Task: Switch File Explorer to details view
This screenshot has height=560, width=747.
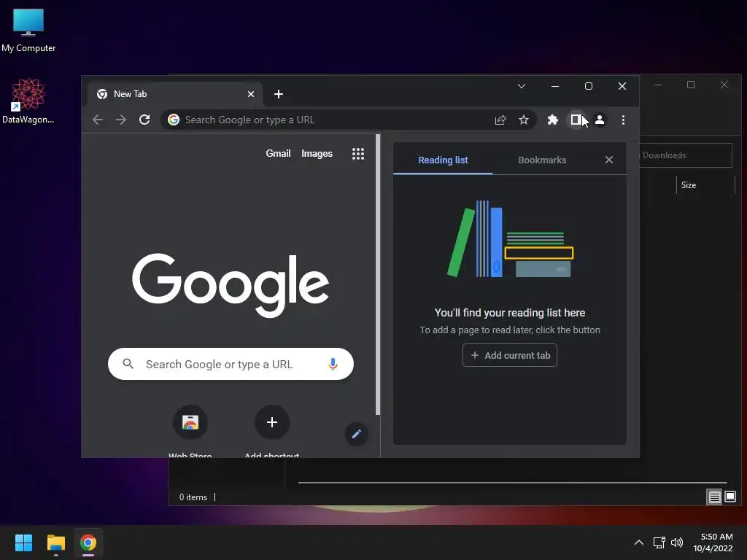Action: 715,497
